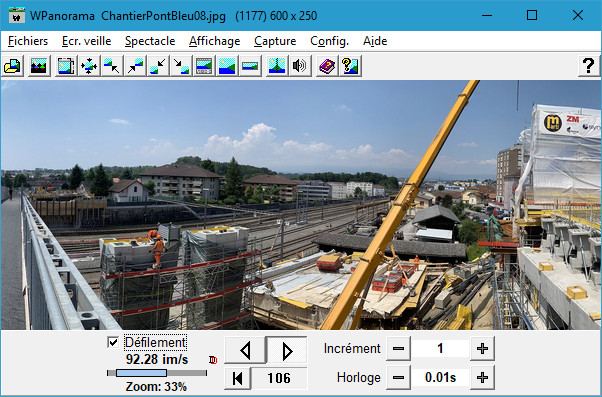
Task: Center the window using four-arrows icon
Action: 89,66
